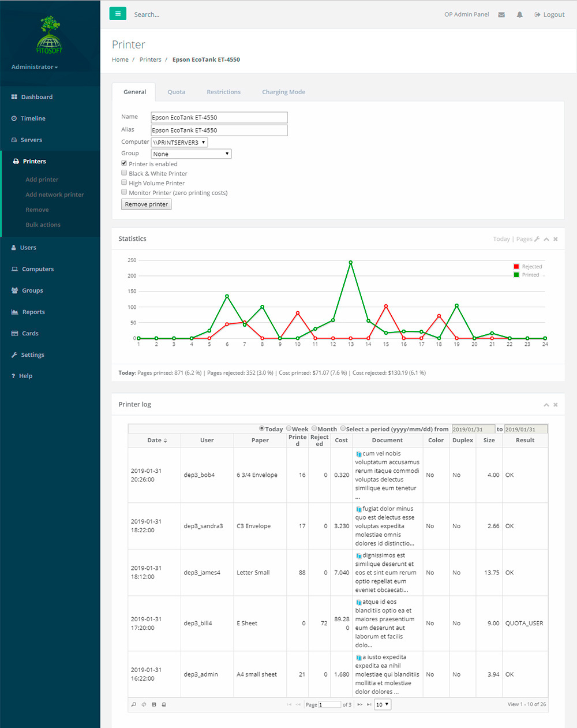Uncheck 'Printer is enabled' checkbox

124,163
